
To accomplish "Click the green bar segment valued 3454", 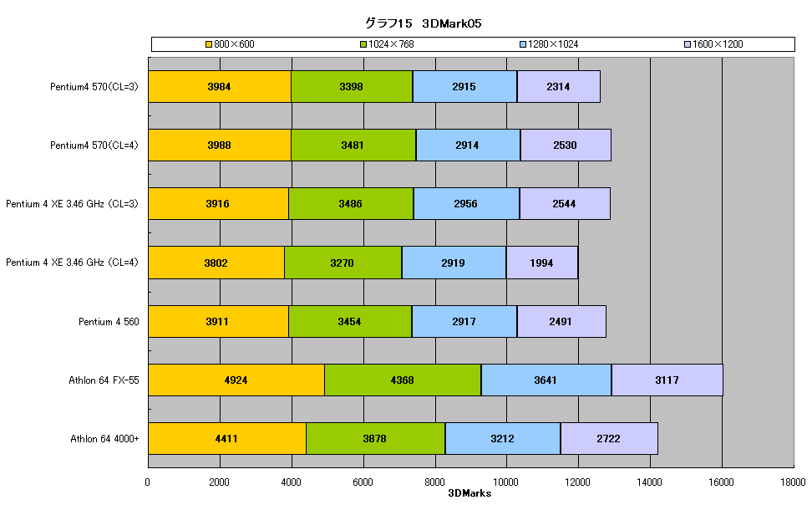I will 350,321.
